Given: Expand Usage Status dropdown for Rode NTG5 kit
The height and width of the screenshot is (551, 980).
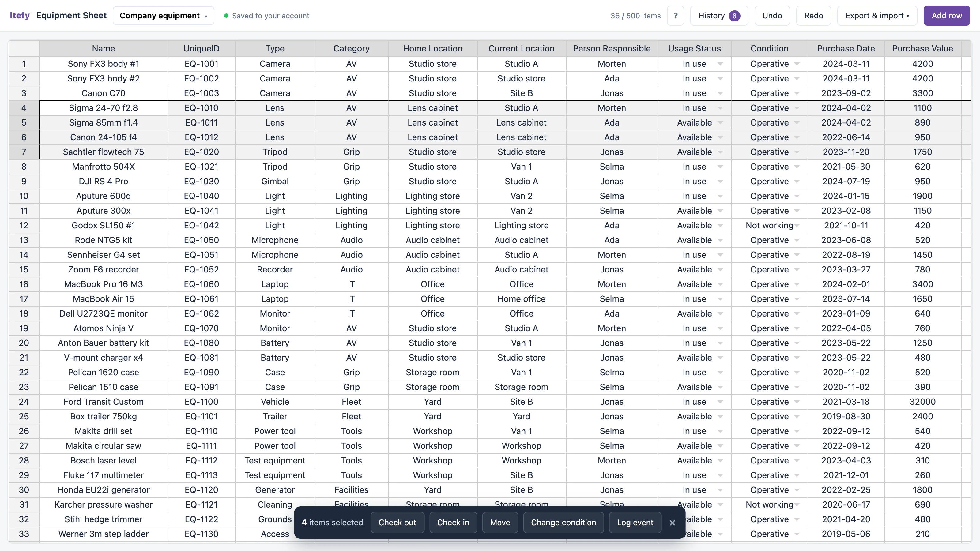Looking at the screenshot, I should click(720, 240).
